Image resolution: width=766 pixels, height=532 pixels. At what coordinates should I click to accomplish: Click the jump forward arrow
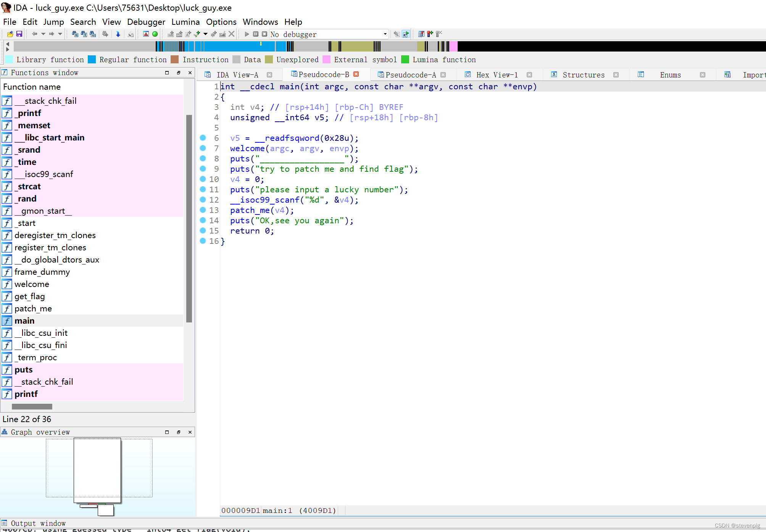pyautogui.click(x=52, y=34)
